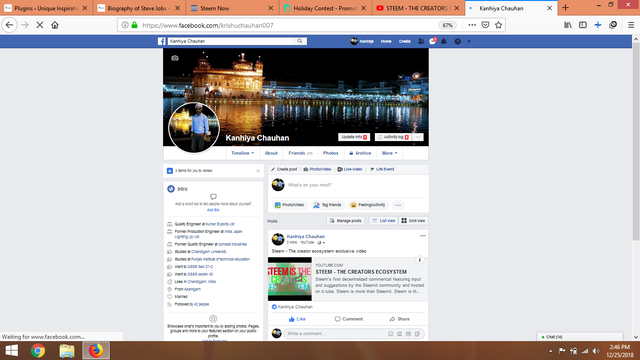Click the Write a comment field
Screen dimensions: 640x360
tap(336, 333)
